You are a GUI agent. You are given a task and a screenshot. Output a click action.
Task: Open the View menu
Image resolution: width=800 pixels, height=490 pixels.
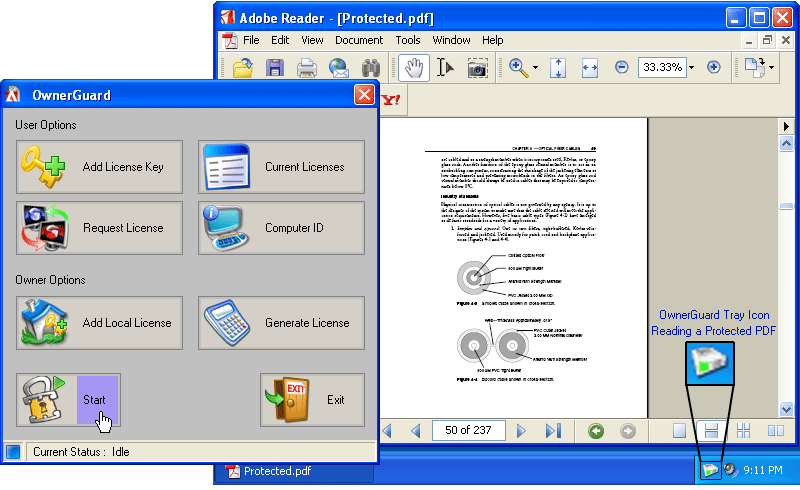312,40
